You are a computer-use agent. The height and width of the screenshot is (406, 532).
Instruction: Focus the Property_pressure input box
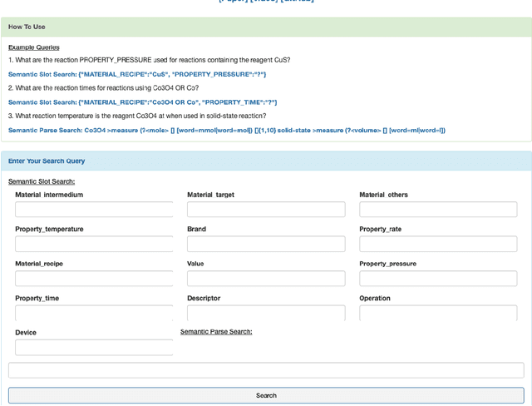coord(438,279)
